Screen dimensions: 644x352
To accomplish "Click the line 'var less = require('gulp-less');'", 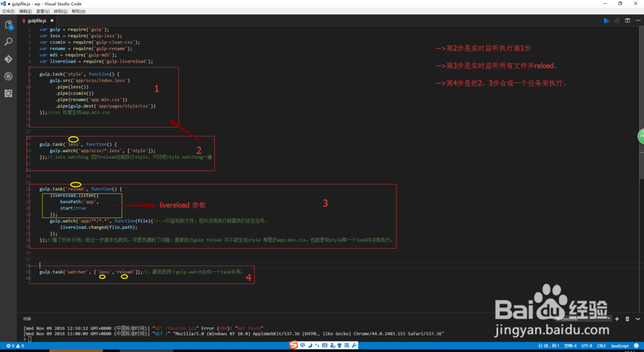I will (x=80, y=35).
